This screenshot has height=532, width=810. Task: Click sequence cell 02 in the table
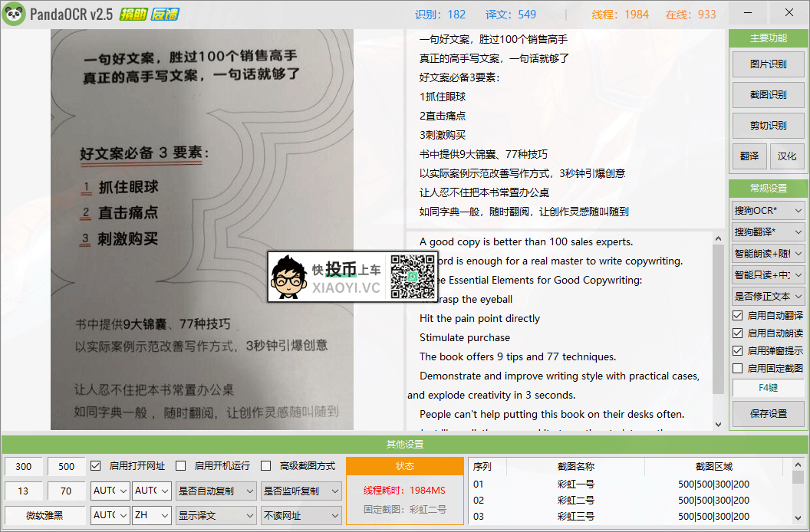click(479, 501)
